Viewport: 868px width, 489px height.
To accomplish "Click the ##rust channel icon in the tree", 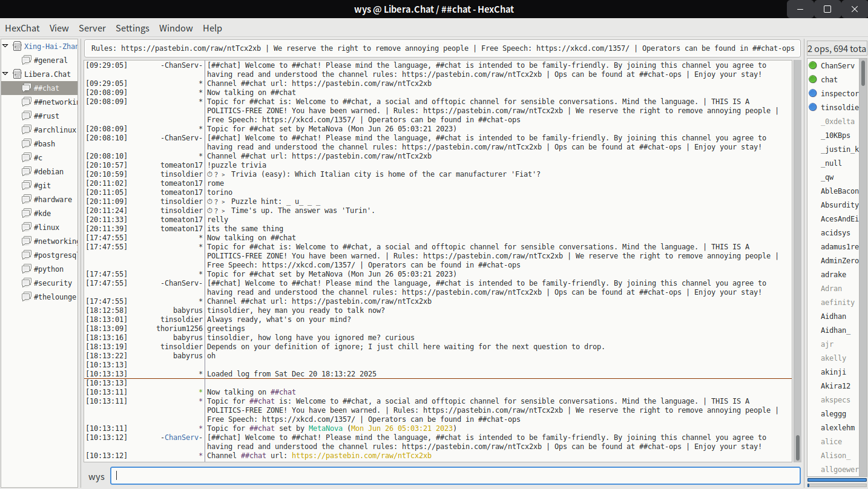I will point(27,116).
